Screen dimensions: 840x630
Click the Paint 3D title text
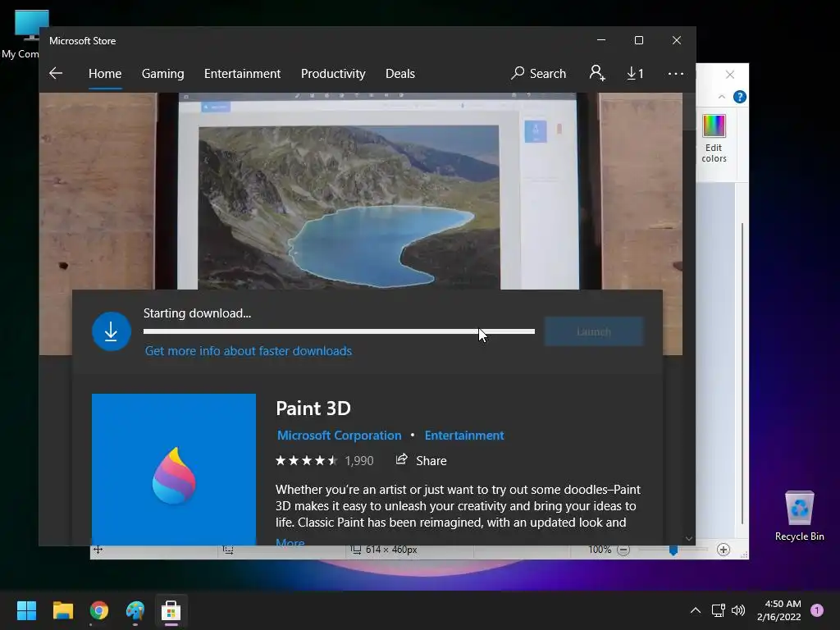(x=313, y=409)
